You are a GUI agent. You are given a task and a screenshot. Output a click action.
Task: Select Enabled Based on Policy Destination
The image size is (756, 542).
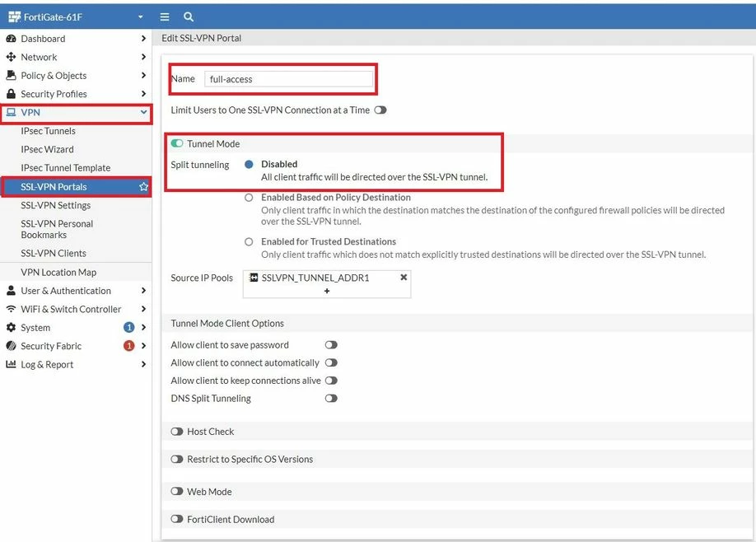[x=249, y=198]
